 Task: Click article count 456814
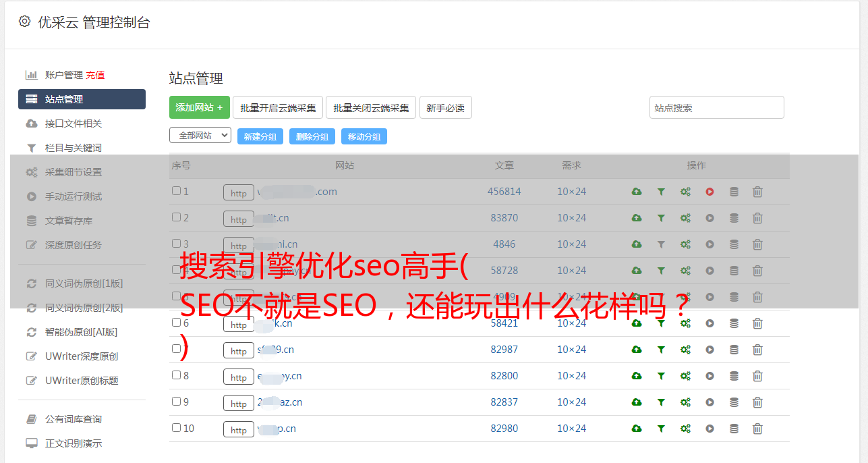coord(504,192)
